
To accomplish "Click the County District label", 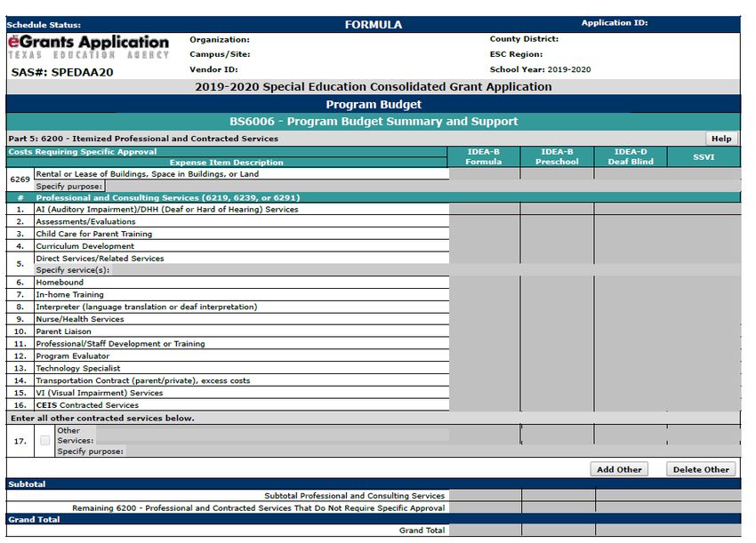I will pos(524,39).
